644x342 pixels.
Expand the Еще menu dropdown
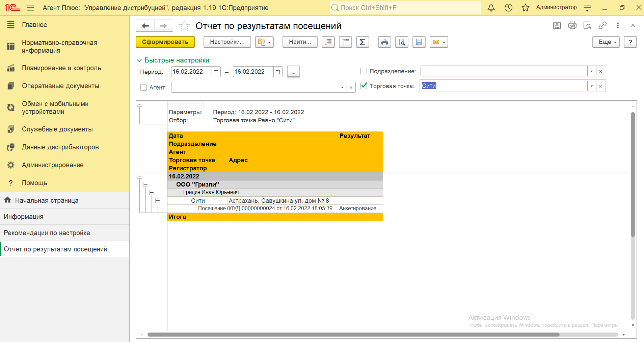point(606,42)
